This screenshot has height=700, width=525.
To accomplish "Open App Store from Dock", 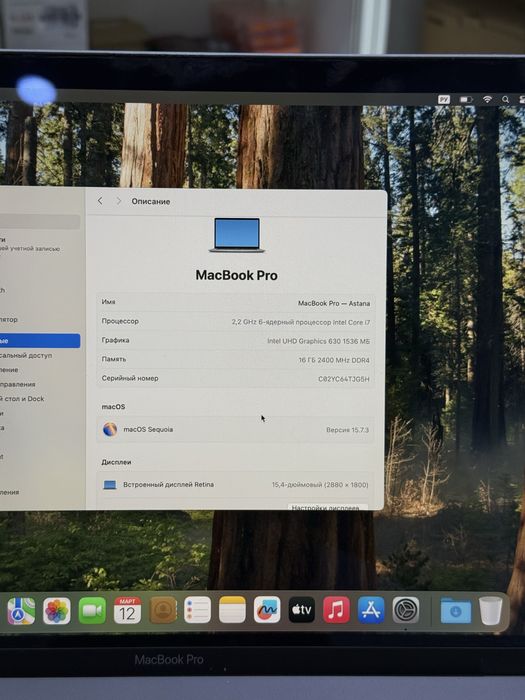I will [x=371, y=610].
